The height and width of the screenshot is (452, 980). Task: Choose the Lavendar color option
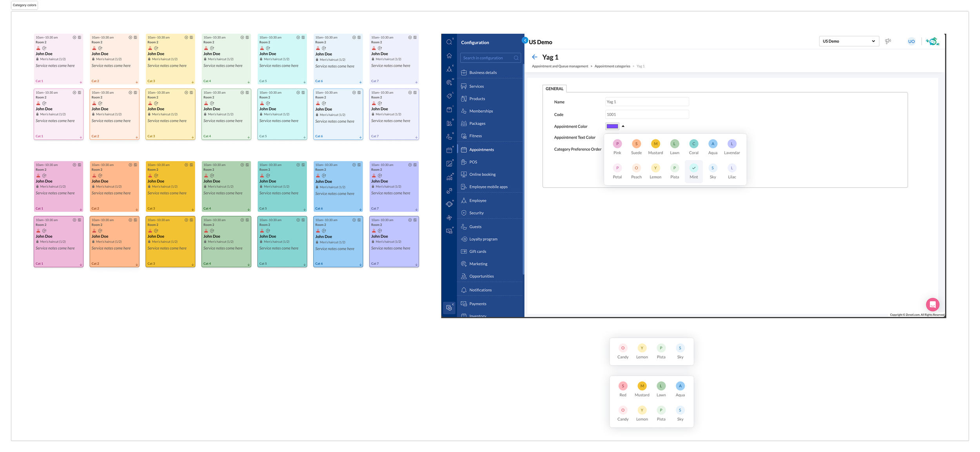tap(731, 144)
